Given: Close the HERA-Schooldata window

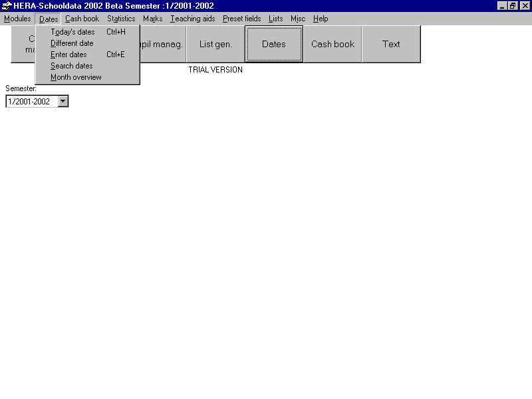Looking at the screenshot, I should point(525,6).
